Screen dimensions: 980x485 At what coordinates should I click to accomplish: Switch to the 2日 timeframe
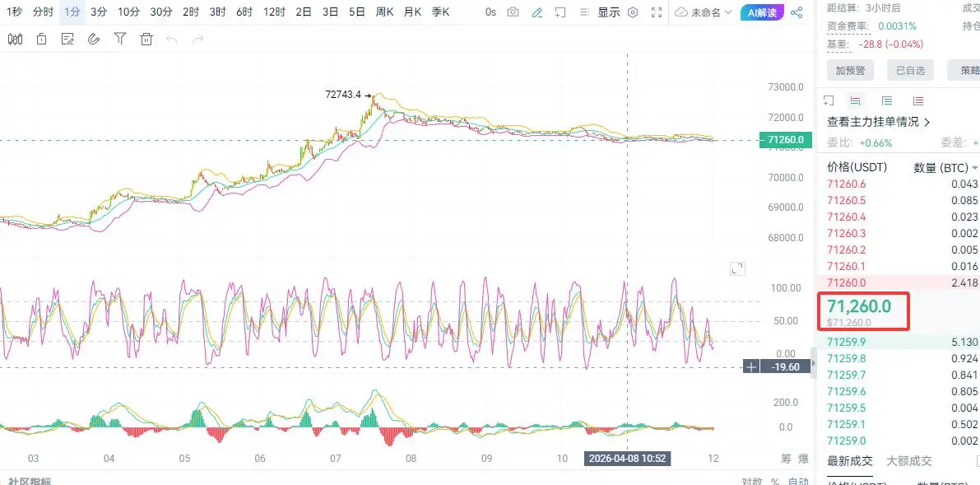(304, 12)
